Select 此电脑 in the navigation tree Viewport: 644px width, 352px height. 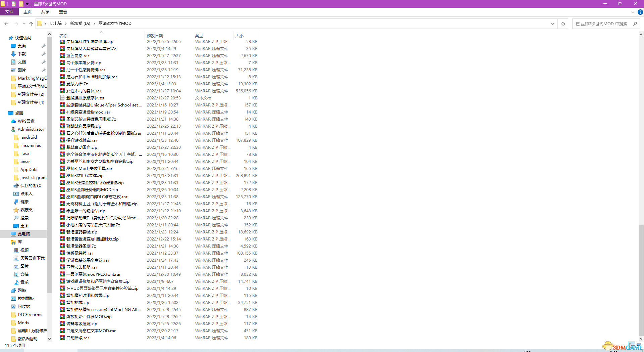coord(23,234)
